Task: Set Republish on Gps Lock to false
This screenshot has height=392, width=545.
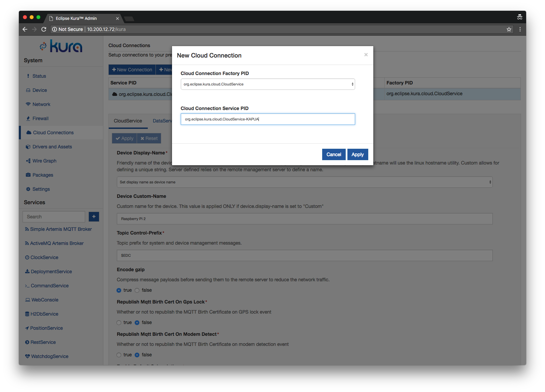Action: tap(137, 323)
